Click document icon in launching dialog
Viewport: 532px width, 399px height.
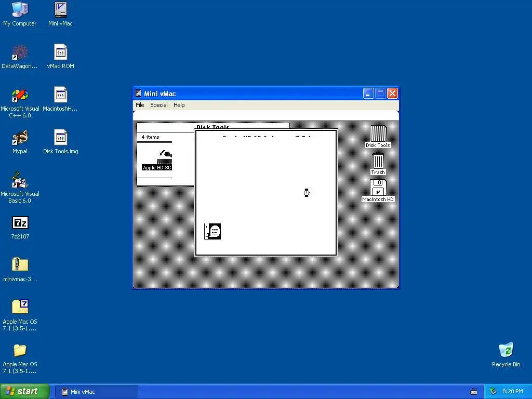coord(212,231)
